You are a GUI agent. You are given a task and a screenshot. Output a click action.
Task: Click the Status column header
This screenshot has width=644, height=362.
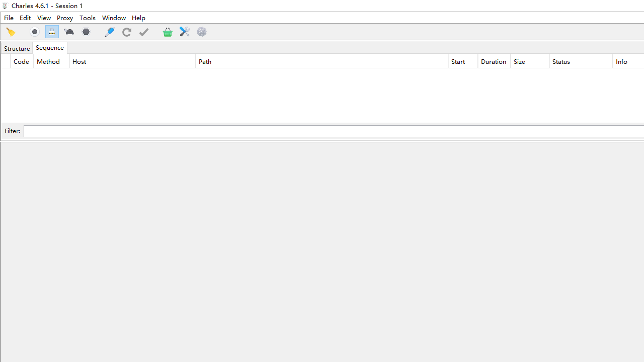[581, 62]
